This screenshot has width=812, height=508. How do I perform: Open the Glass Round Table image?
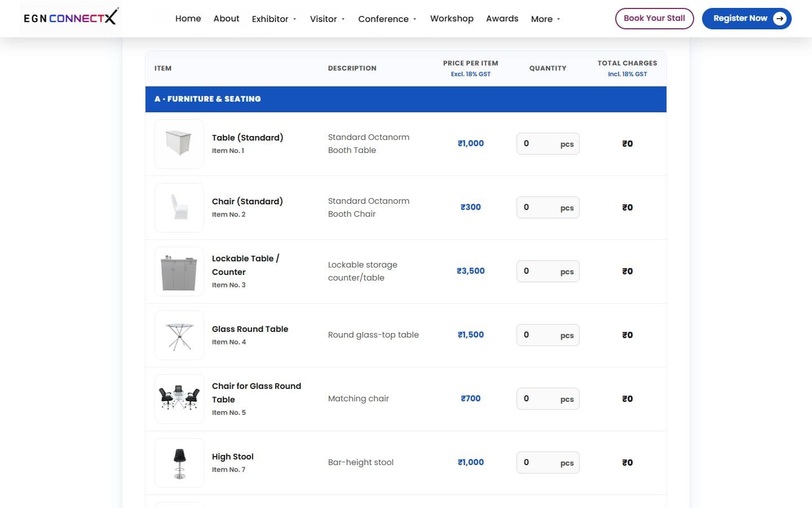pos(179,335)
